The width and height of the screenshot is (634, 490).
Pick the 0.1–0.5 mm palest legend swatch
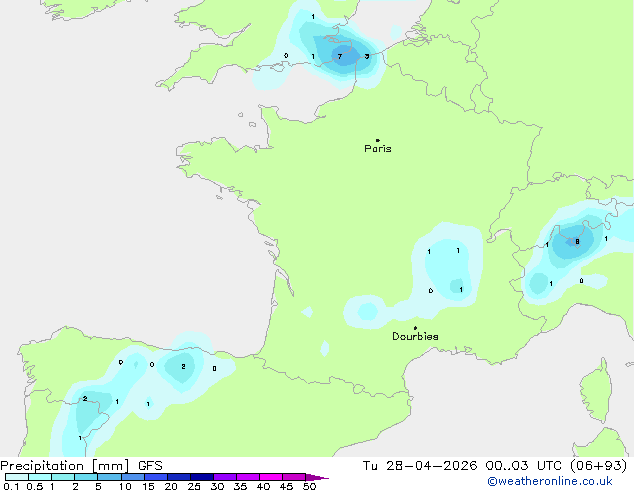tap(17, 477)
